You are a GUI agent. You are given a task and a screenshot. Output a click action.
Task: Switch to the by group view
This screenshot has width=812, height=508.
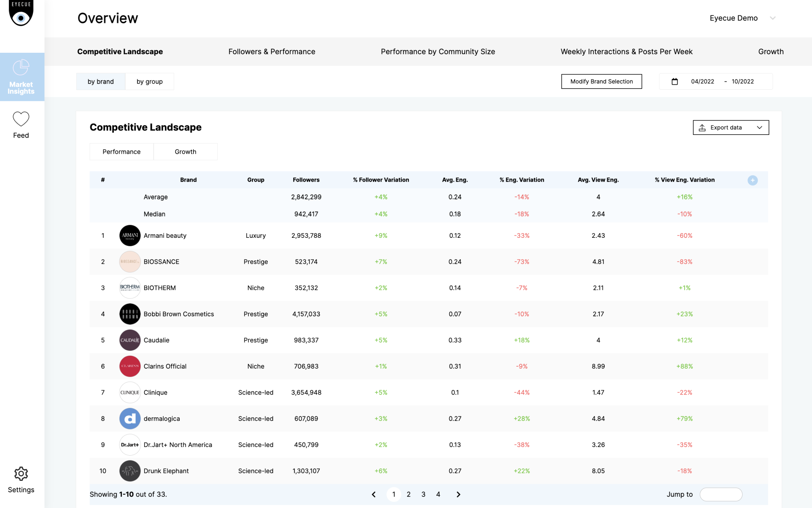tap(150, 81)
